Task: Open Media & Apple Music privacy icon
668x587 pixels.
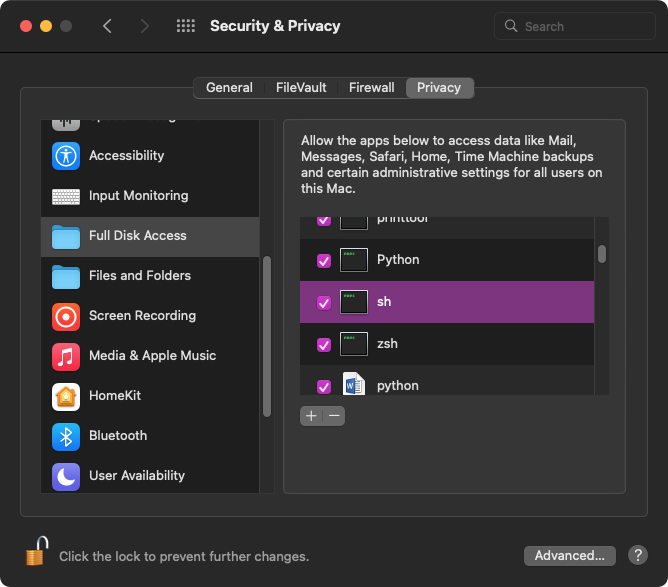Action: [66, 356]
